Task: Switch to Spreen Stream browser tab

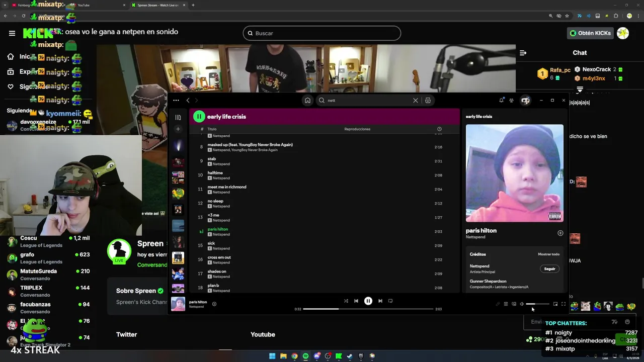Action: point(158,5)
